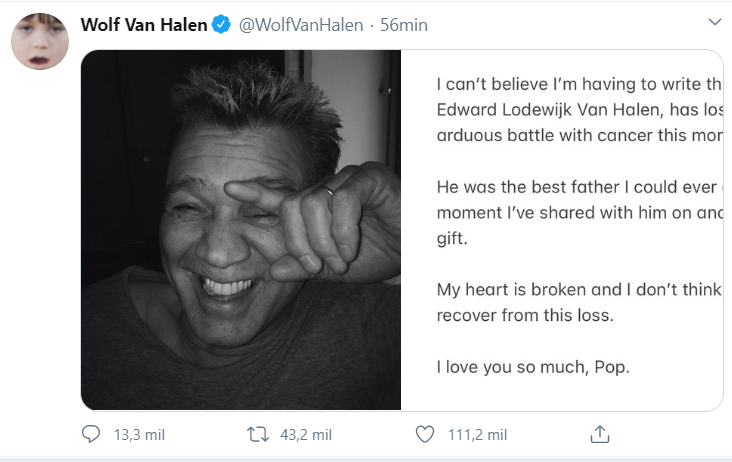
Task: Click the 43,2 mil retweet count
Action: (304, 435)
